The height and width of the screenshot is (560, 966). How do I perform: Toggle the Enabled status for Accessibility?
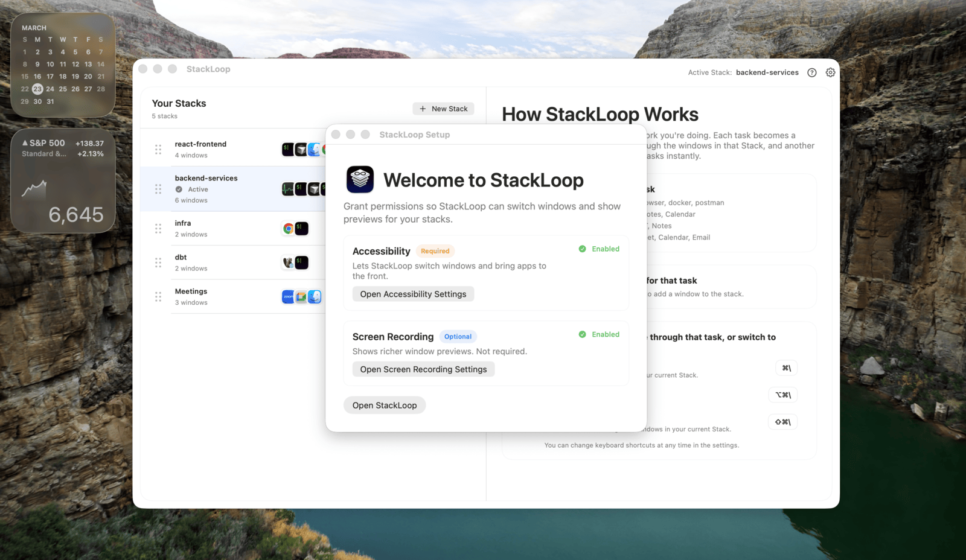(598, 249)
